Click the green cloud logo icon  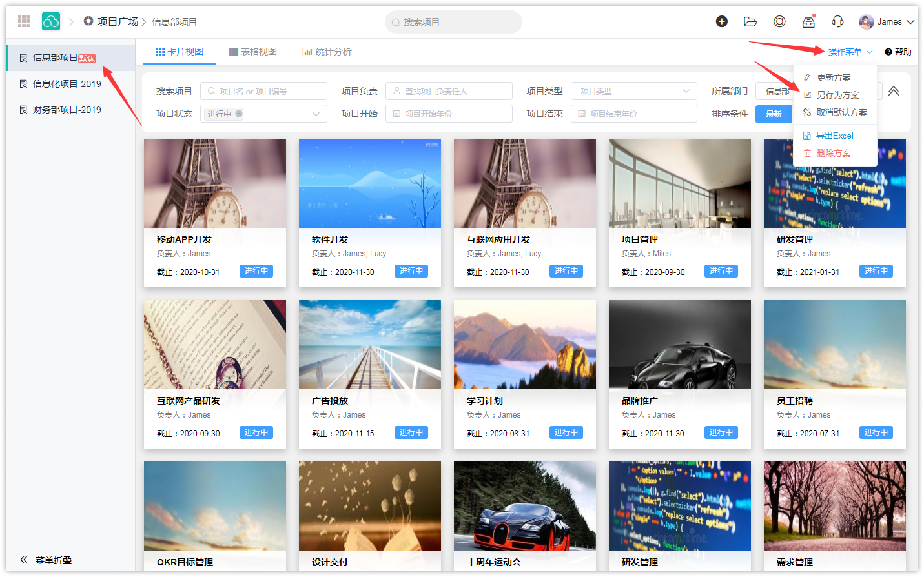pos(51,21)
